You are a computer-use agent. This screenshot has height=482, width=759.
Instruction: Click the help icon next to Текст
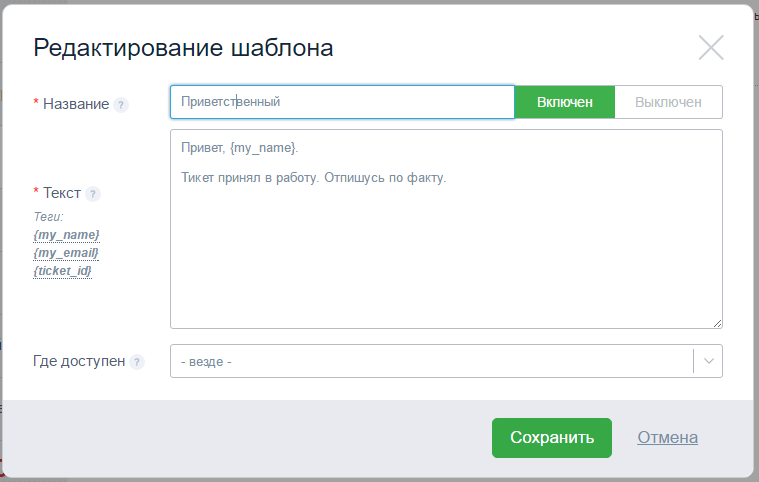pyautogui.click(x=93, y=194)
